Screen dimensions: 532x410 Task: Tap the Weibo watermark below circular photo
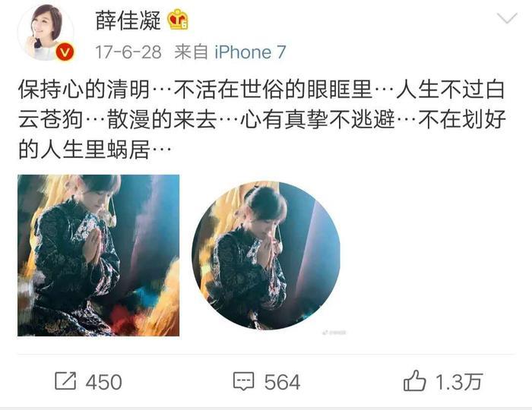point(334,333)
